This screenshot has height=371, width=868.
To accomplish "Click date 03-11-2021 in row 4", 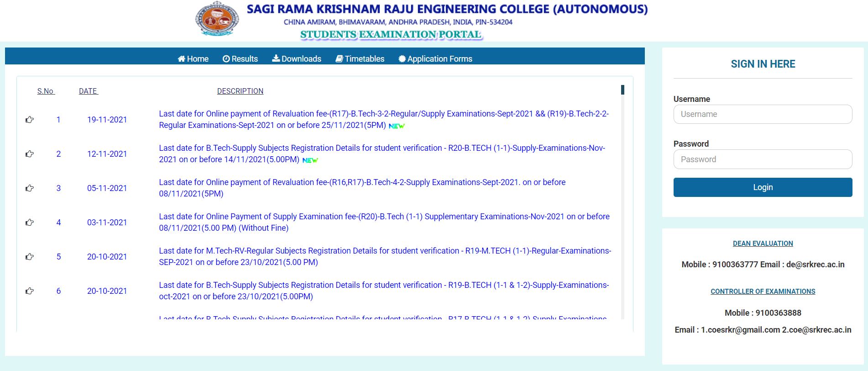I will pyautogui.click(x=107, y=223).
